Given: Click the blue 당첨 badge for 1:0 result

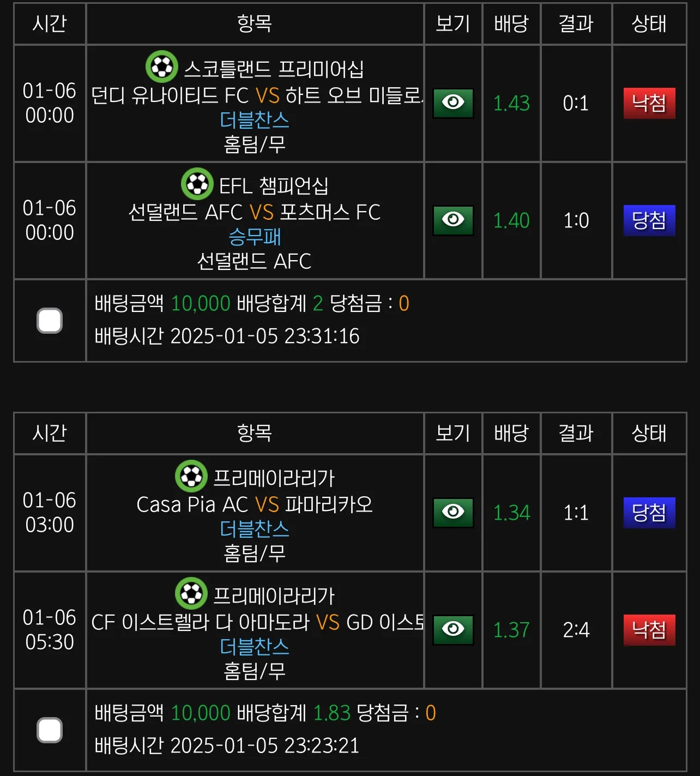Looking at the screenshot, I should (x=649, y=220).
